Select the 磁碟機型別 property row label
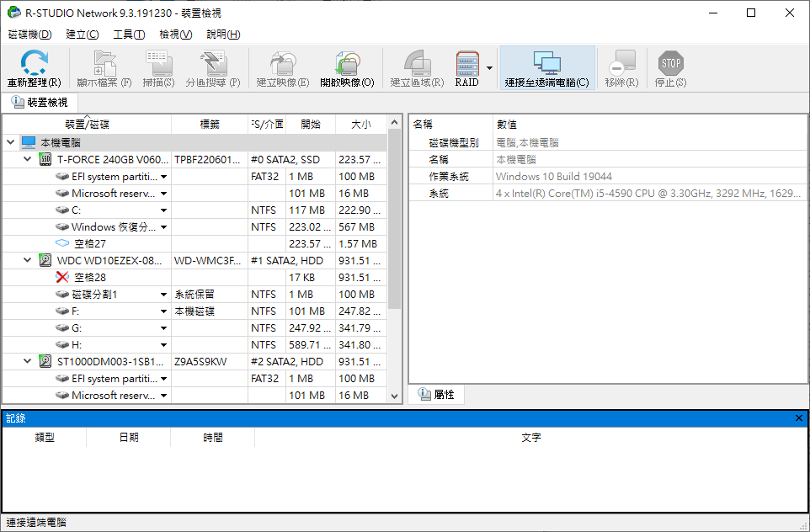Screen dimensions: 810x532 (454, 142)
